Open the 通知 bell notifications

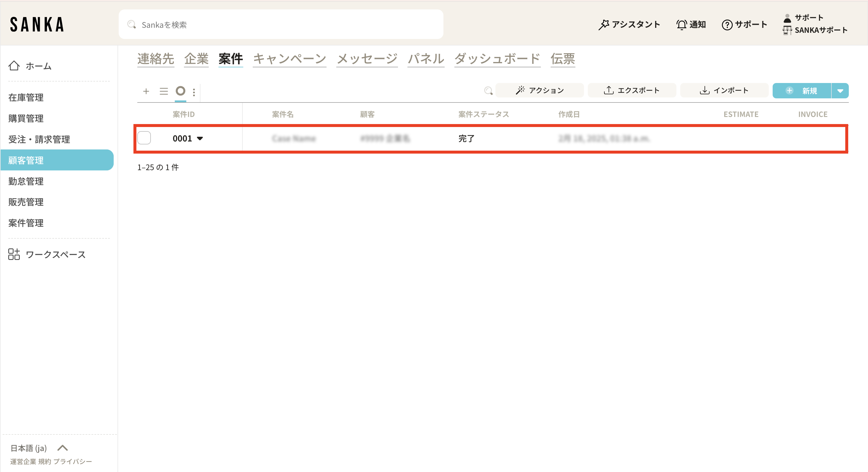[691, 25]
